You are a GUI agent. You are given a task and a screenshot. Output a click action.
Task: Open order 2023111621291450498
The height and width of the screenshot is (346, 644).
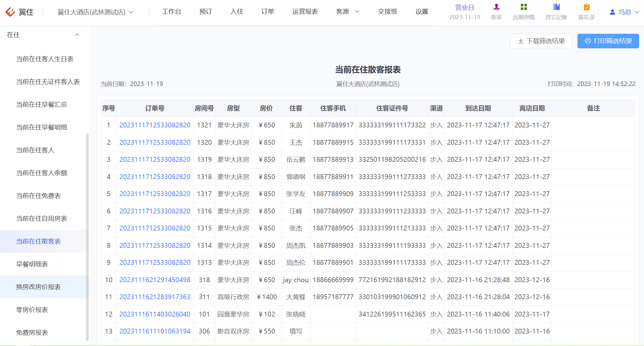(155, 280)
